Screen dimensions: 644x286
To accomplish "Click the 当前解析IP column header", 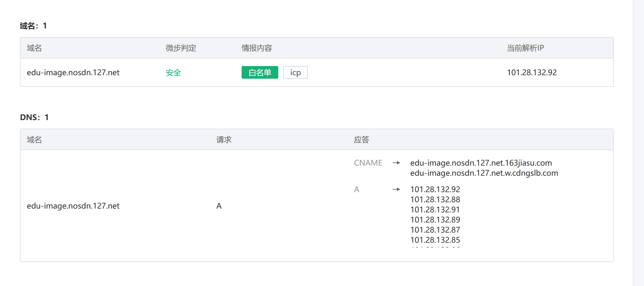I will pyautogui.click(x=525, y=48).
